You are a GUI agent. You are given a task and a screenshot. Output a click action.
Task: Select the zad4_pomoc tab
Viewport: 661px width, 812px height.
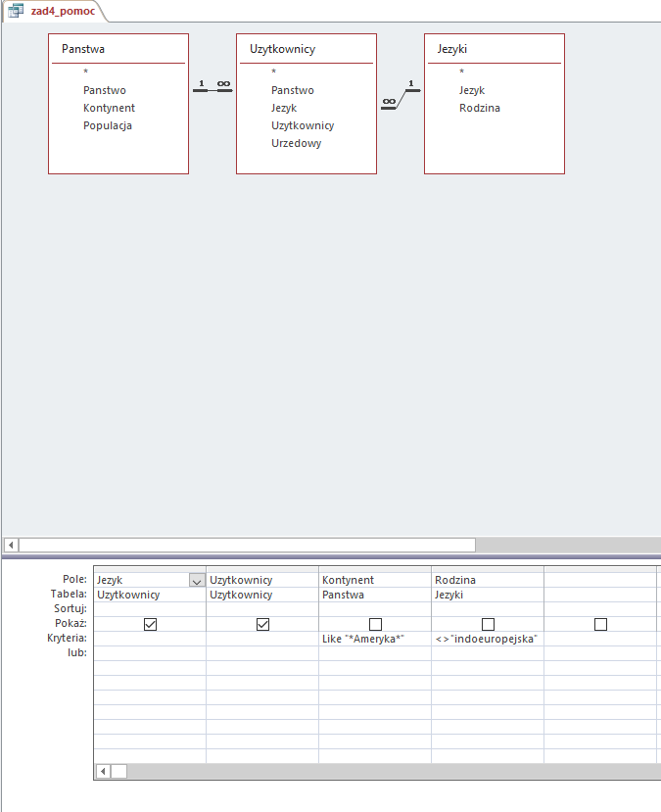pos(56,11)
